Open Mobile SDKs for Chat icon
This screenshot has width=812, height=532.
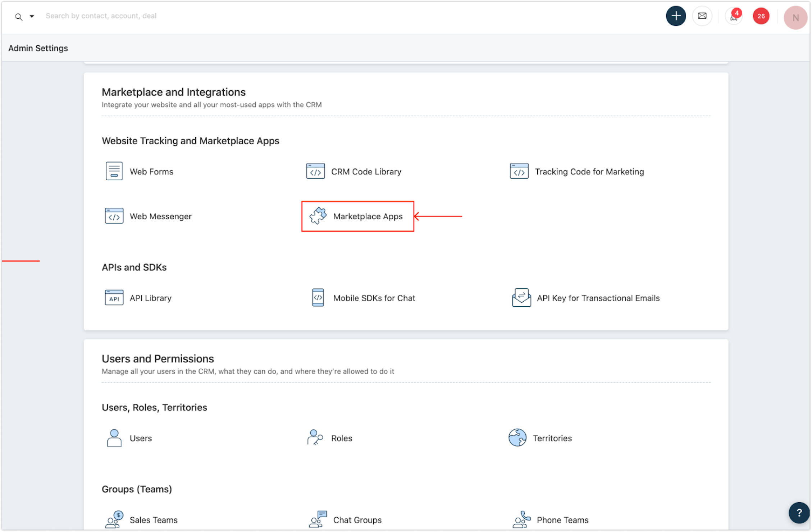coord(318,298)
